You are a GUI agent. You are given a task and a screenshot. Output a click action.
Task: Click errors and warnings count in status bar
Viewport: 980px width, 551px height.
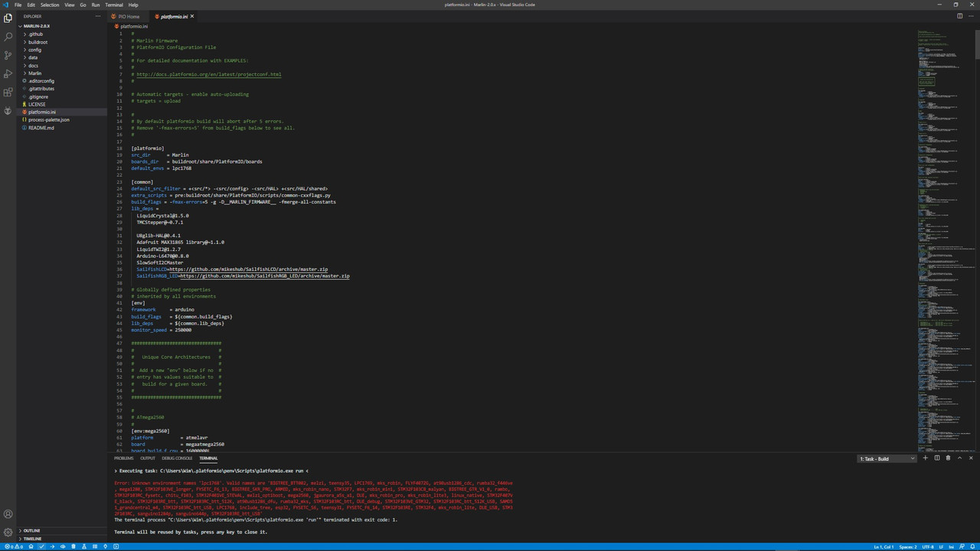click(x=14, y=546)
